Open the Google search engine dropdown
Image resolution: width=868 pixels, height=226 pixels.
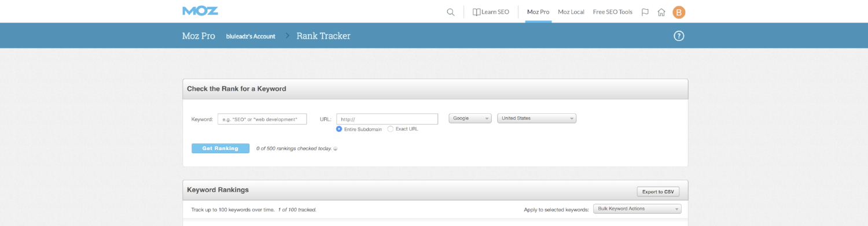(470, 118)
